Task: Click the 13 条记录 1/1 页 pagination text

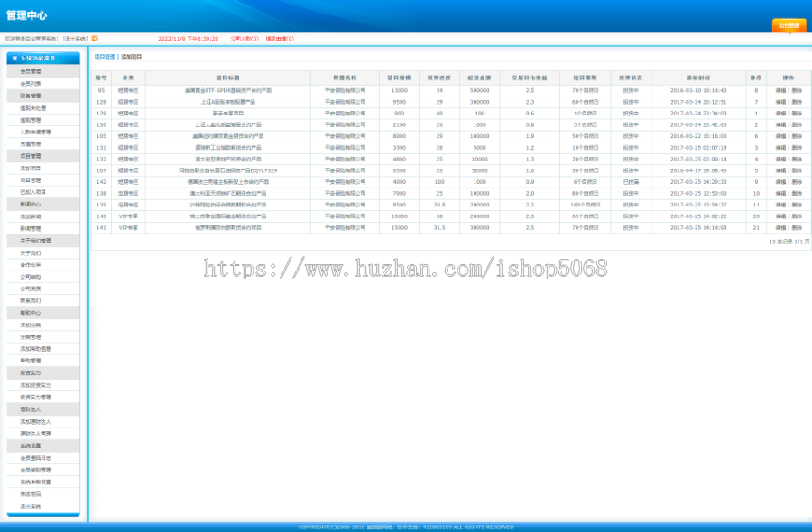Action: coord(789,242)
